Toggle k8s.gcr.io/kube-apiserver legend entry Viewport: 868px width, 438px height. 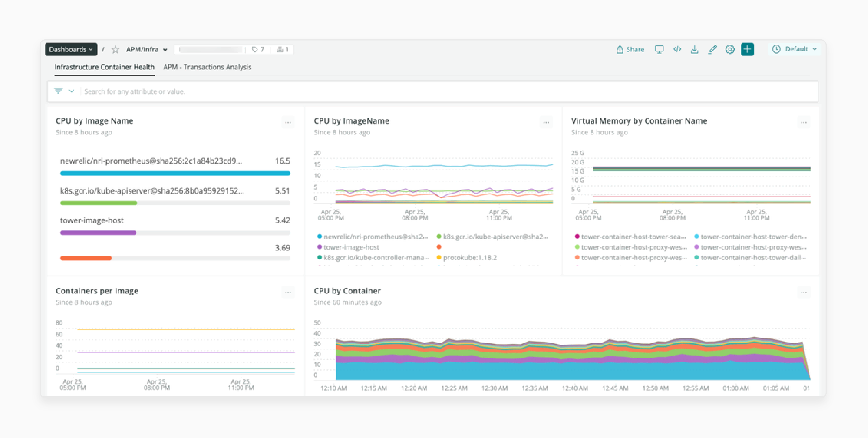(492, 237)
